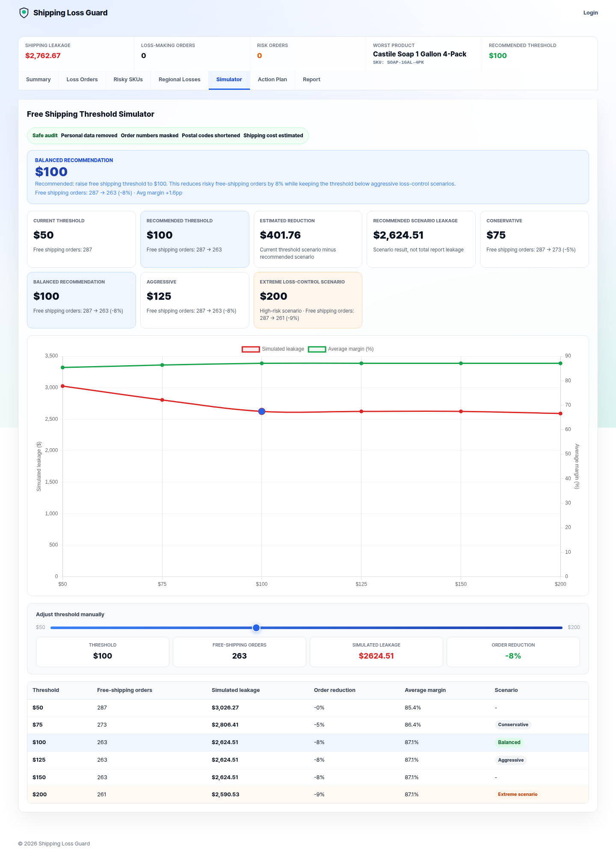
Task: Click the Average margin column header
Action: 425,690
